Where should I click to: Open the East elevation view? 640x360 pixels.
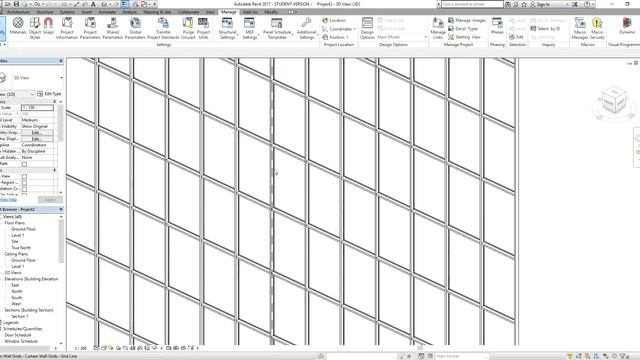[x=15, y=285]
